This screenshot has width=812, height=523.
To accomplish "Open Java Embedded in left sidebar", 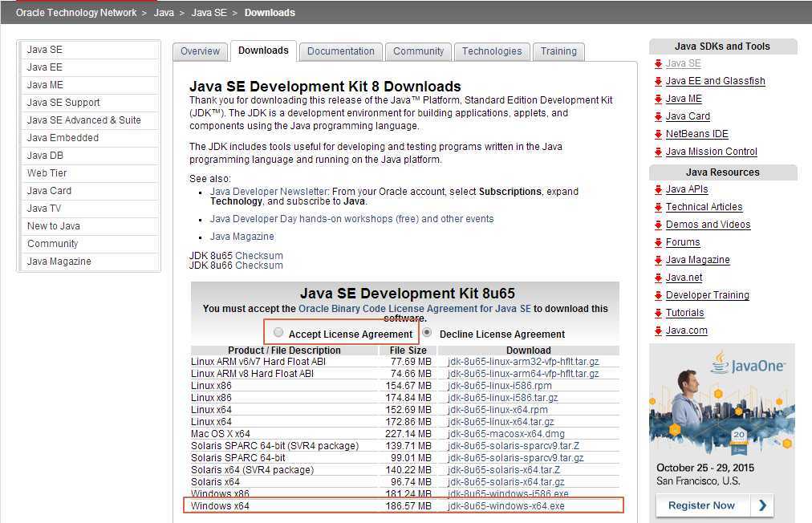I will [x=89, y=138].
